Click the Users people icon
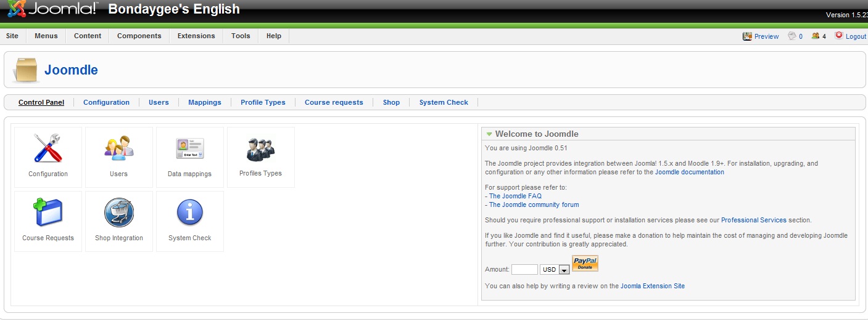 (x=118, y=148)
